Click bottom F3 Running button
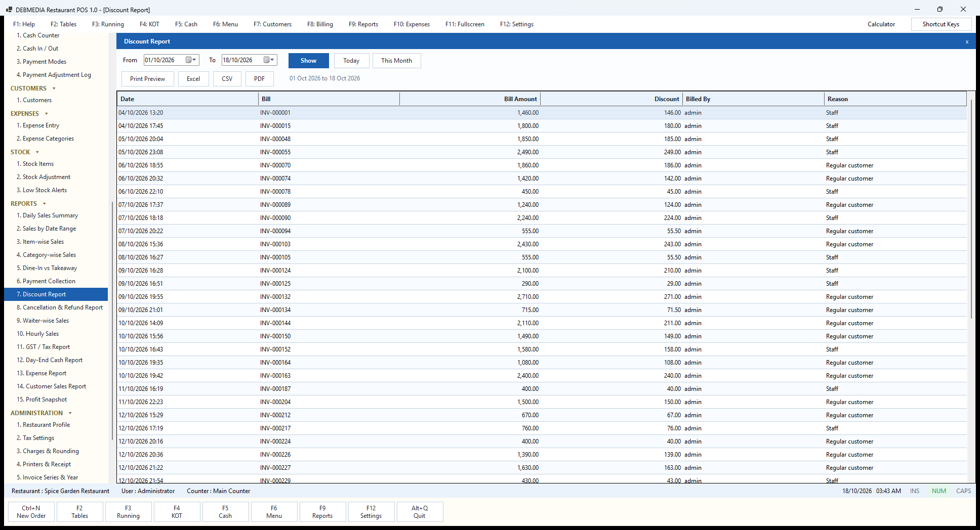The image size is (980, 530). (x=129, y=512)
